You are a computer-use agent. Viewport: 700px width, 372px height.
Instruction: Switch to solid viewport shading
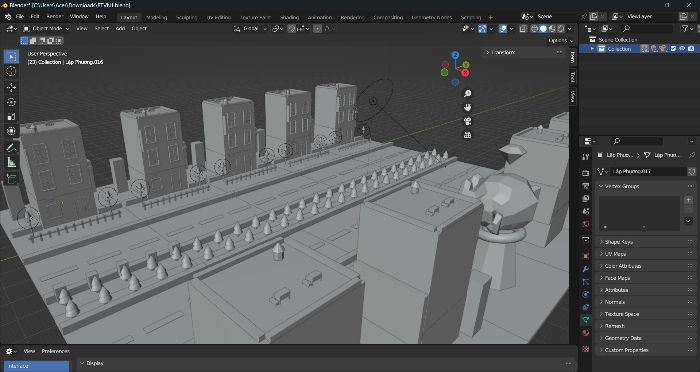click(543, 29)
